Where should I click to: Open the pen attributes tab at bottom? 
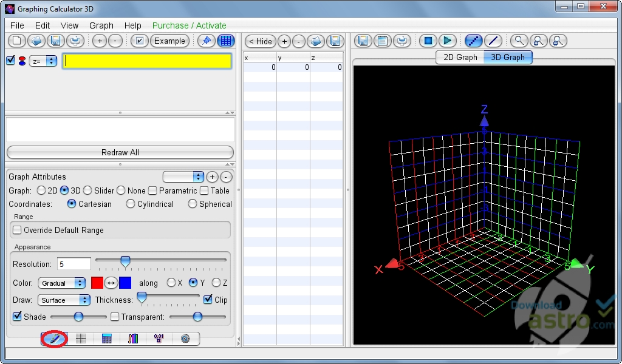pos(54,339)
